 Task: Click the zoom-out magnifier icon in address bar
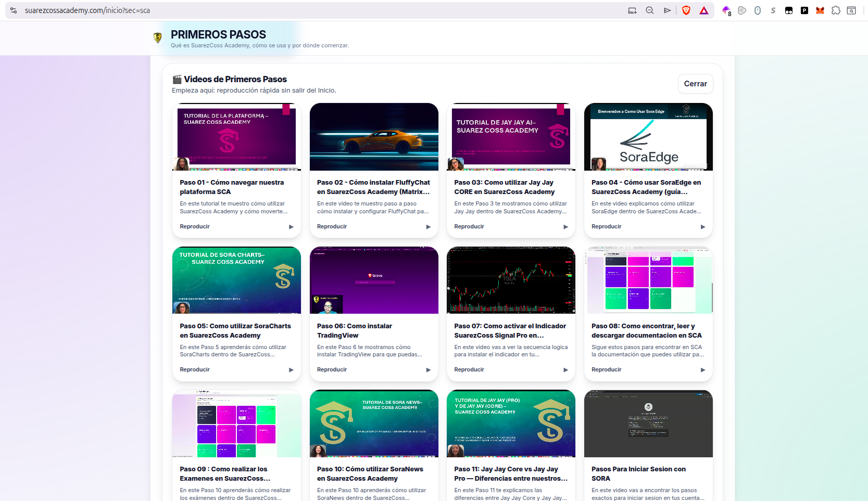click(650, 10)
